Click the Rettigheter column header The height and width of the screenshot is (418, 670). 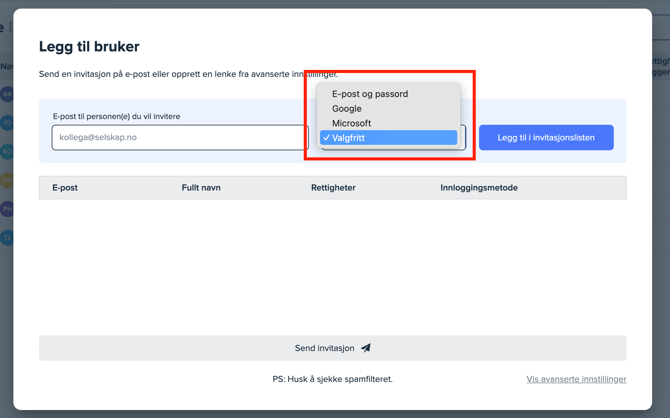(333, 188)
